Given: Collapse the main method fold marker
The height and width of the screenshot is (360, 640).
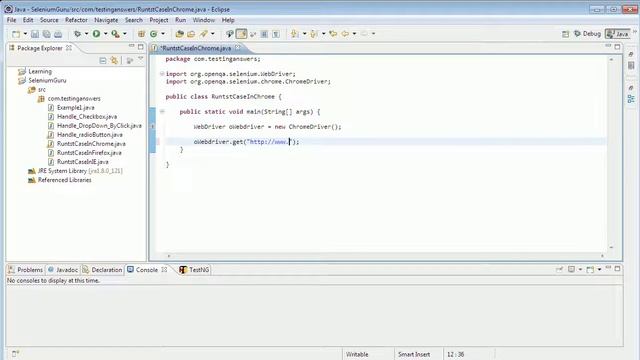Looking at the screenshot, I should point(162,111).
